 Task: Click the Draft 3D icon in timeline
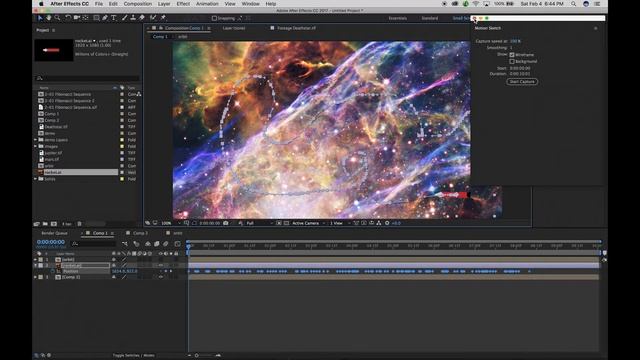tap(136, 244)
